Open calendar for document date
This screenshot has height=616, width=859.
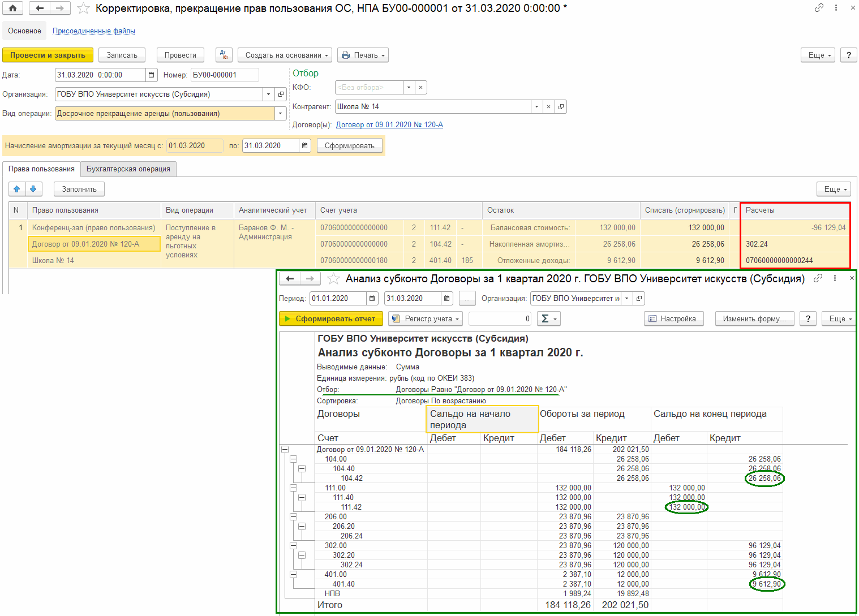[x=152, y=75]
